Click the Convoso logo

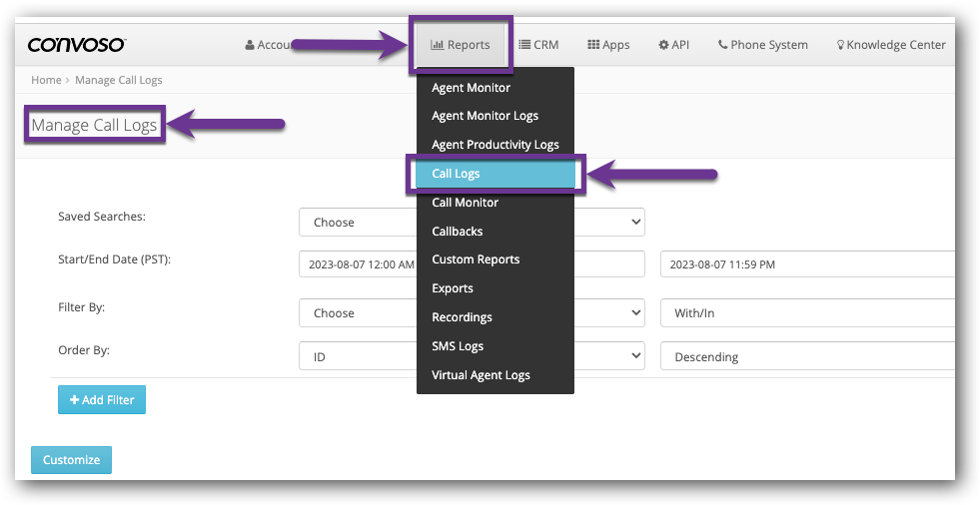pos(77,45)
